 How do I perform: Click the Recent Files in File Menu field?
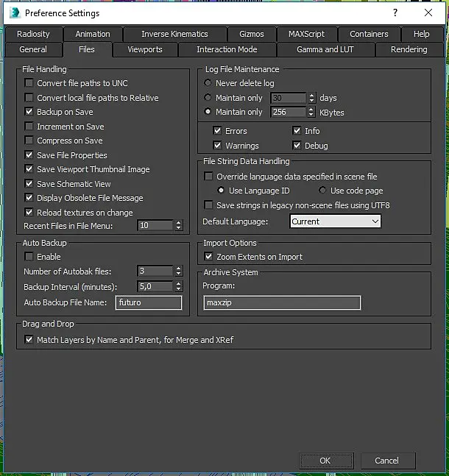pyautogui.click(x=155, y=225)
